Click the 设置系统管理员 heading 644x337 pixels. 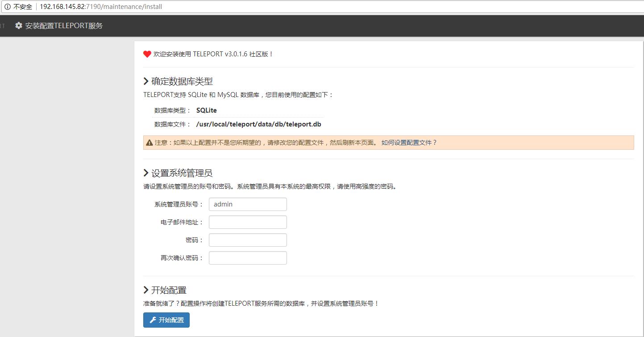pos(182,173)
